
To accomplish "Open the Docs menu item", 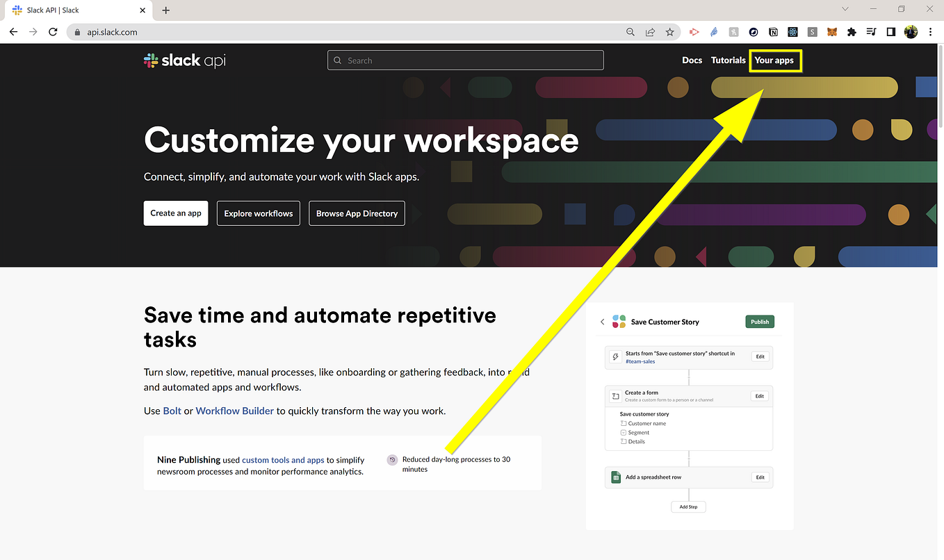I will click(692, 60).
